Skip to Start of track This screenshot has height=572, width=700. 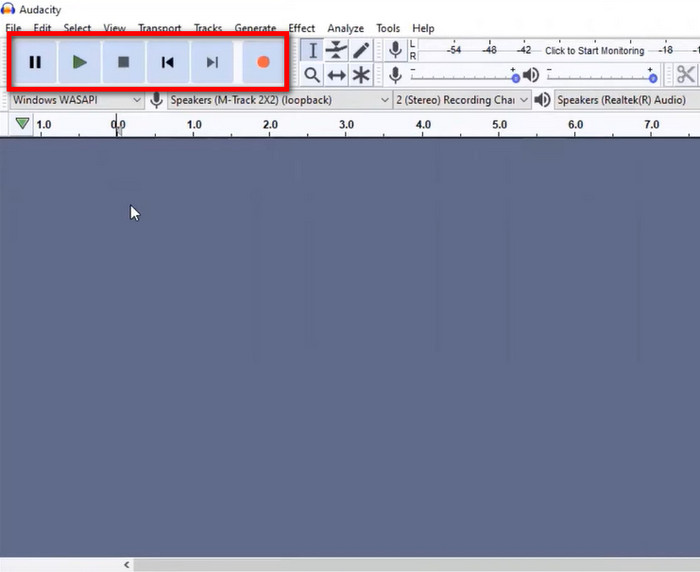[168, 62]
